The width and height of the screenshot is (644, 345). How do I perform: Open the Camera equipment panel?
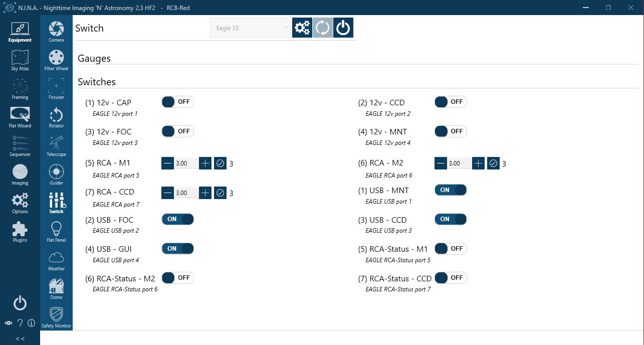pos(56,31)
